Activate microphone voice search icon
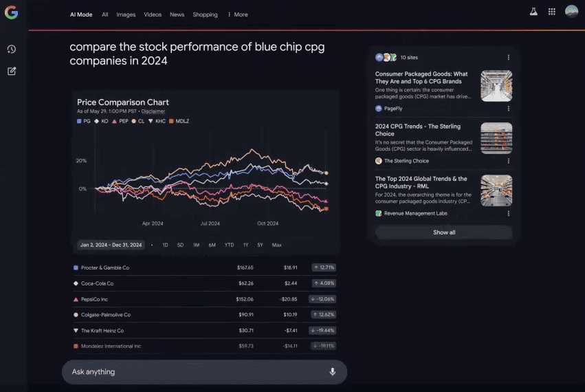The height and width of the screenshot is (392, 585). (333, 372)
